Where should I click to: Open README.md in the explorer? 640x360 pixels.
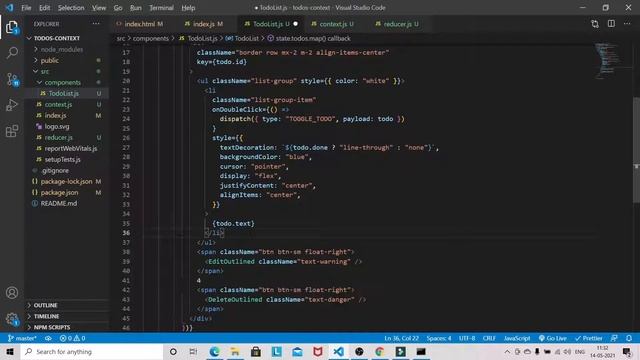58,203
